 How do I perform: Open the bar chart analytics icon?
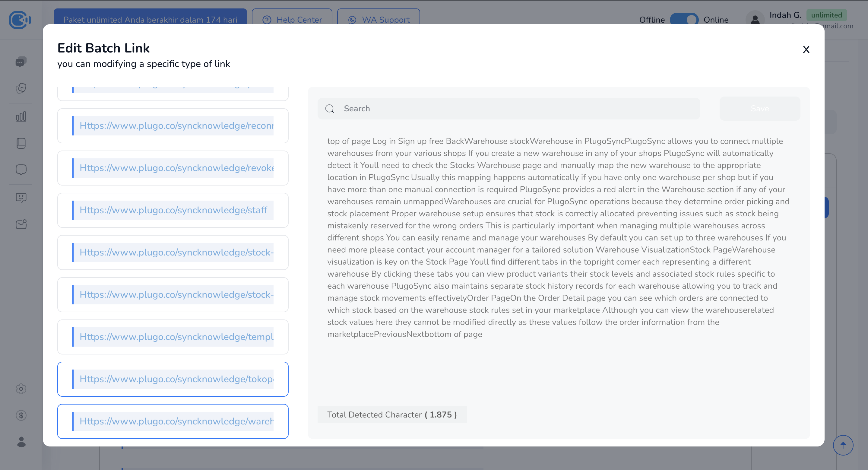click(21, 116)
